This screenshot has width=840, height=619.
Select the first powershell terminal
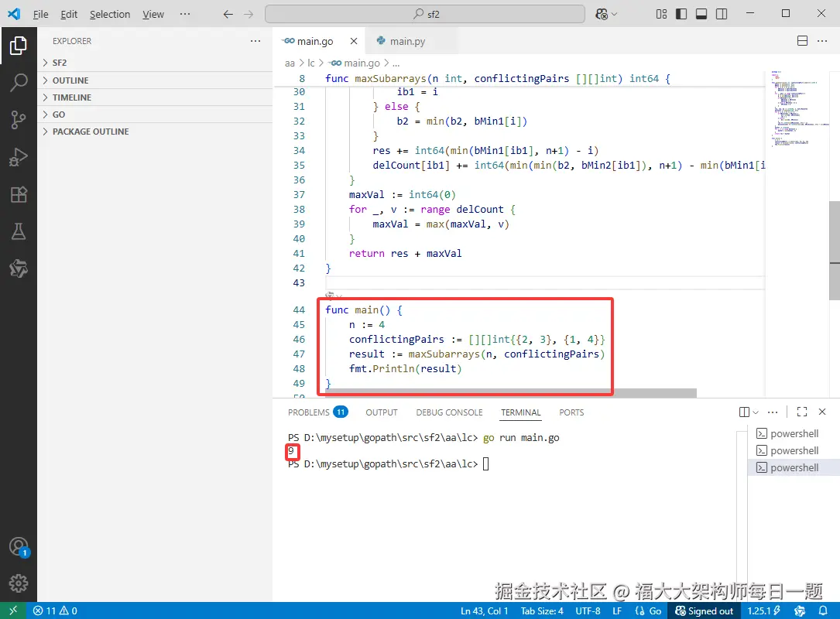coord(794,434)
